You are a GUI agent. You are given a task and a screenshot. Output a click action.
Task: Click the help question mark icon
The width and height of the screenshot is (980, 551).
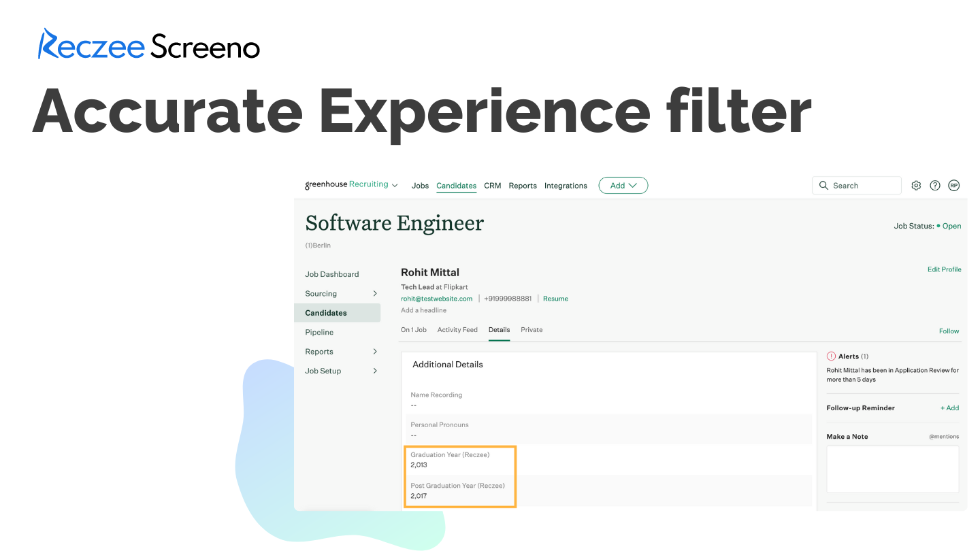[x=935, y=186]
